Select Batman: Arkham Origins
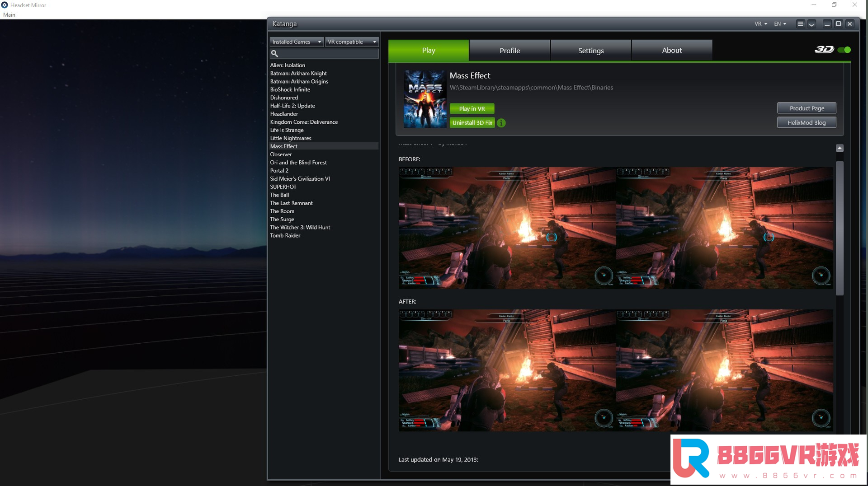868x486 pixels. click(324, 81)
